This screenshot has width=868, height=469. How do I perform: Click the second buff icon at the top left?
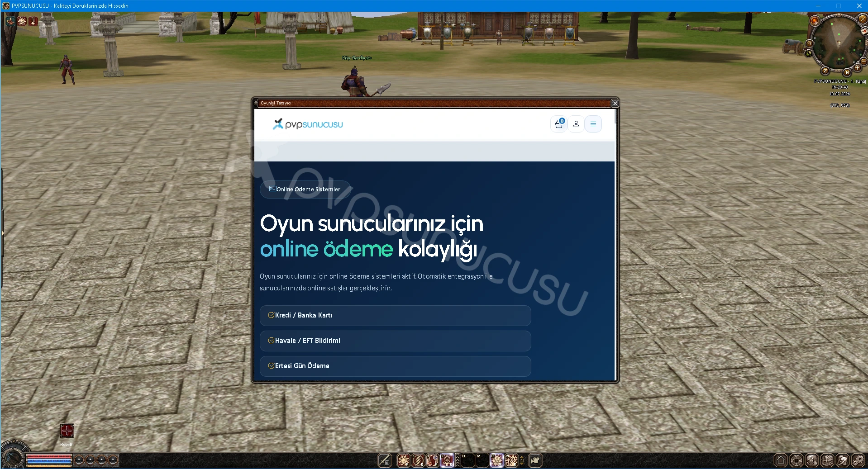22,21
